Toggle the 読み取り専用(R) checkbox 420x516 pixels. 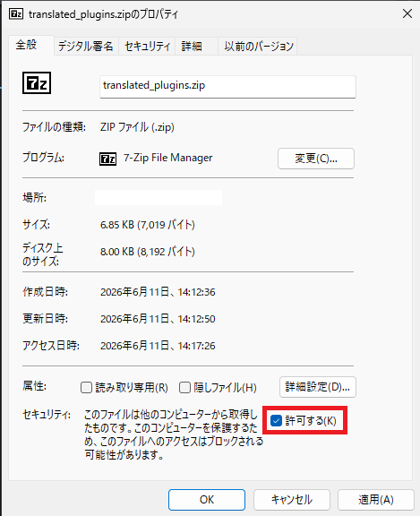click(87, 388)
